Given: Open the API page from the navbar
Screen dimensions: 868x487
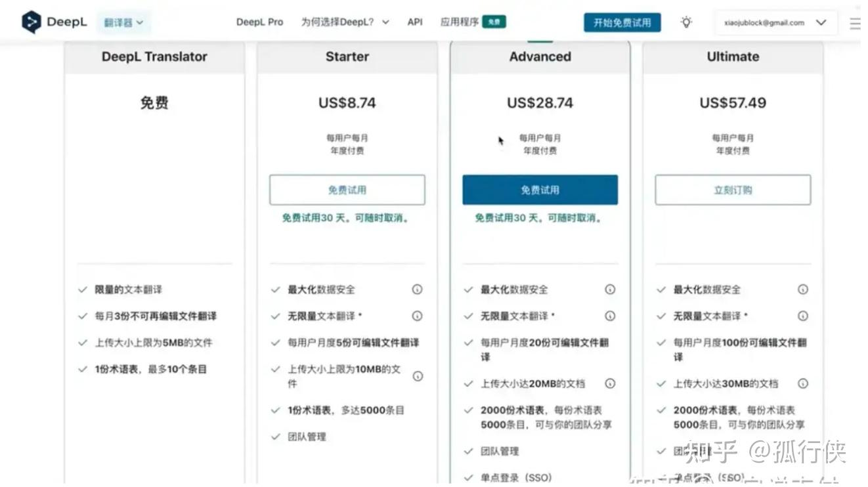Looking at the screenshot, I should click(x=415, y=21).
